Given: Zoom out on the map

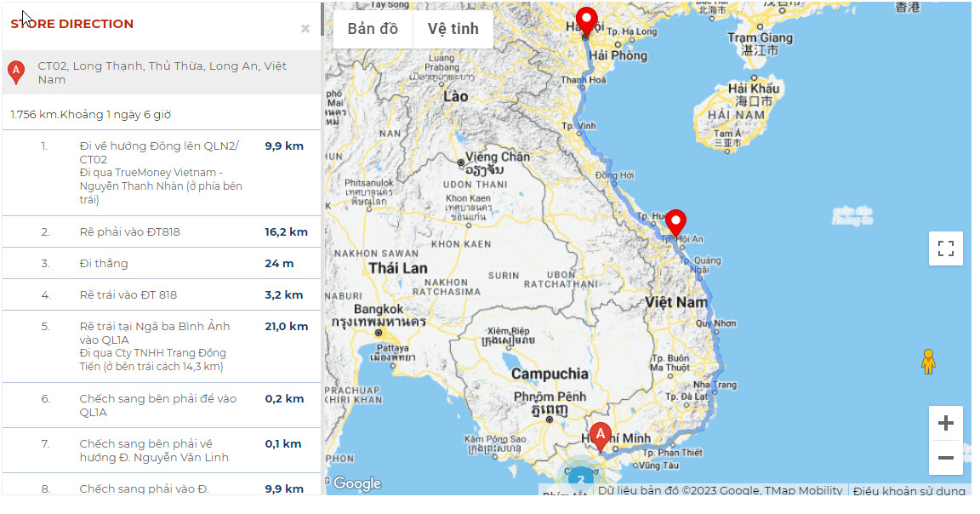Looking at the screenshot, I should (945, 459).
